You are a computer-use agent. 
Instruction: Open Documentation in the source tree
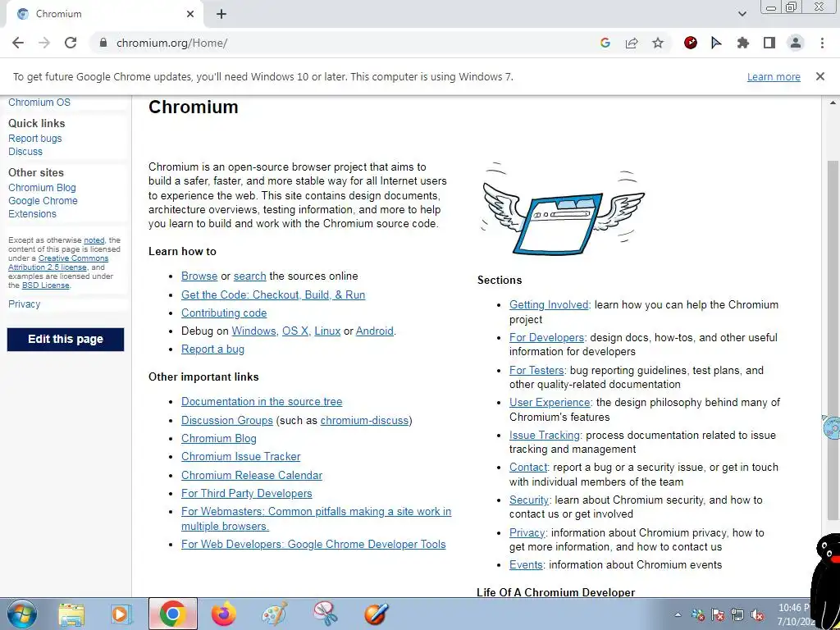[x=262, y=402]
